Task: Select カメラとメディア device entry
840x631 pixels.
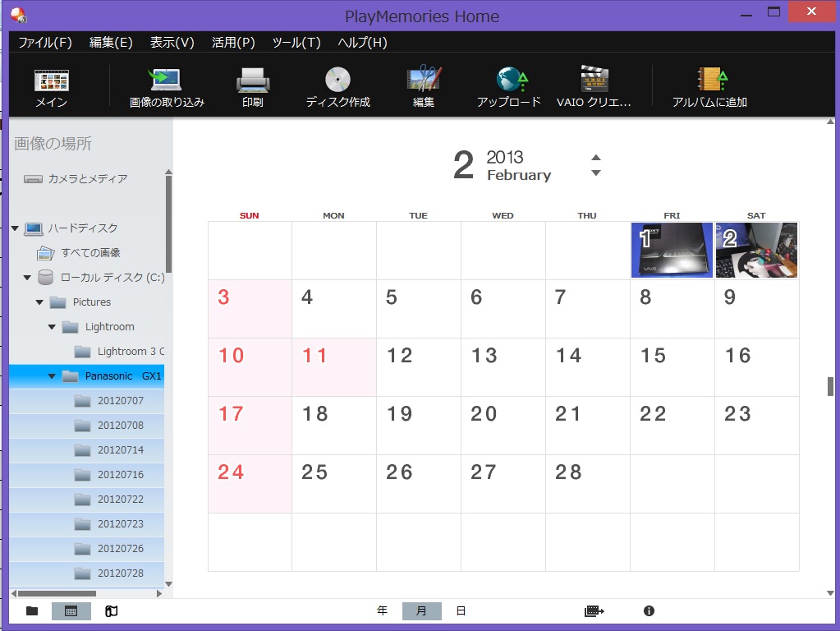Action: coord(76,178)
